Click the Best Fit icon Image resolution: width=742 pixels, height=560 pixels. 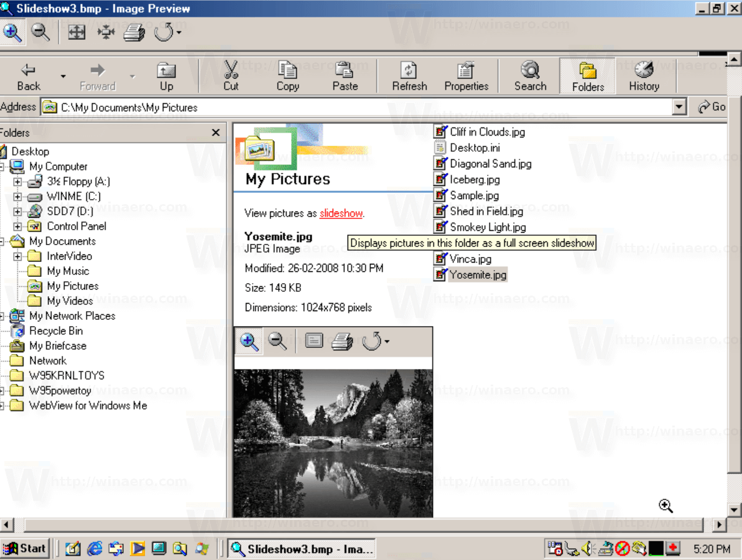pos(77,32)
